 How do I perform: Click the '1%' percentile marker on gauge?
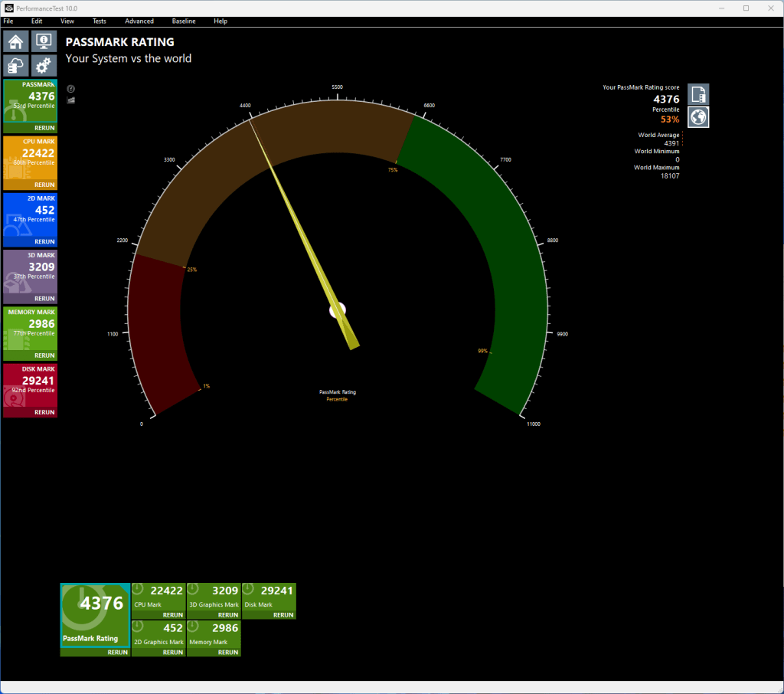tap(207, 386)
